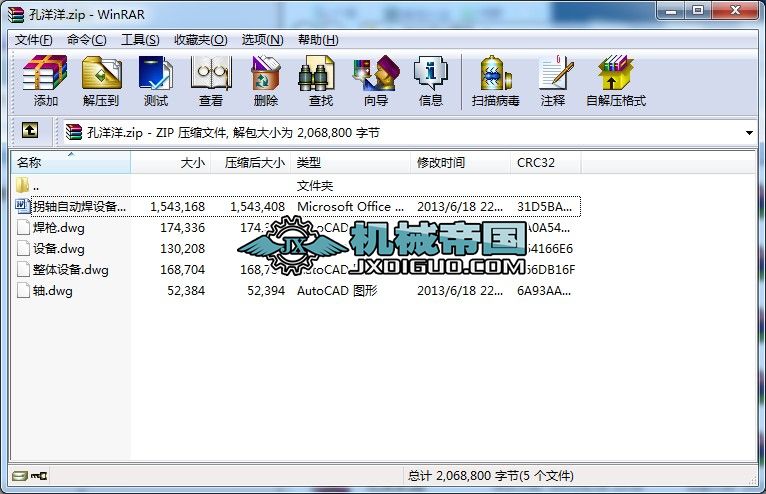766x494 pixels.
Task: Click the Extract To (解压到) icon
Action: point(101,81)
